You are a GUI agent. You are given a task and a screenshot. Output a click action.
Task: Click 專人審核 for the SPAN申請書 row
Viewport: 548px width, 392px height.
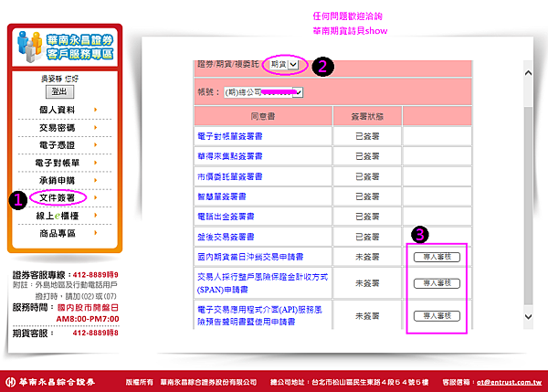click(437, 283)
